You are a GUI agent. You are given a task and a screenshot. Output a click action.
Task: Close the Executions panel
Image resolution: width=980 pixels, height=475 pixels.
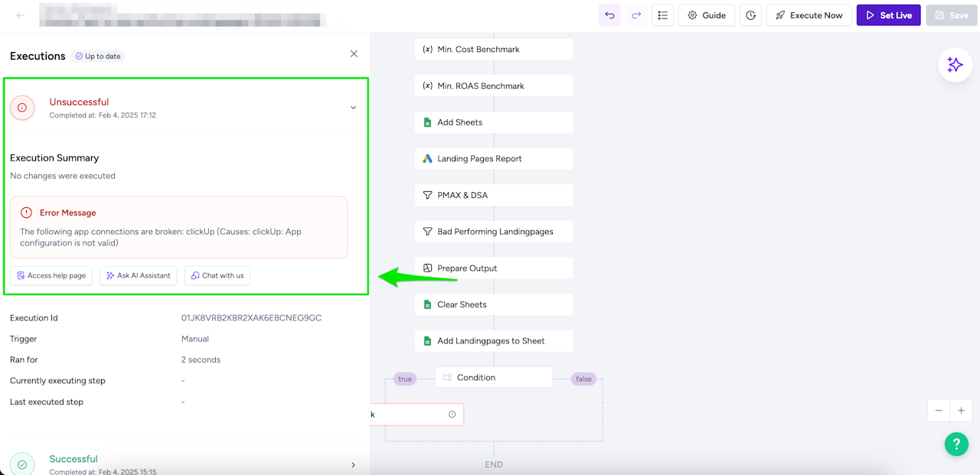[x=354, y=54]
